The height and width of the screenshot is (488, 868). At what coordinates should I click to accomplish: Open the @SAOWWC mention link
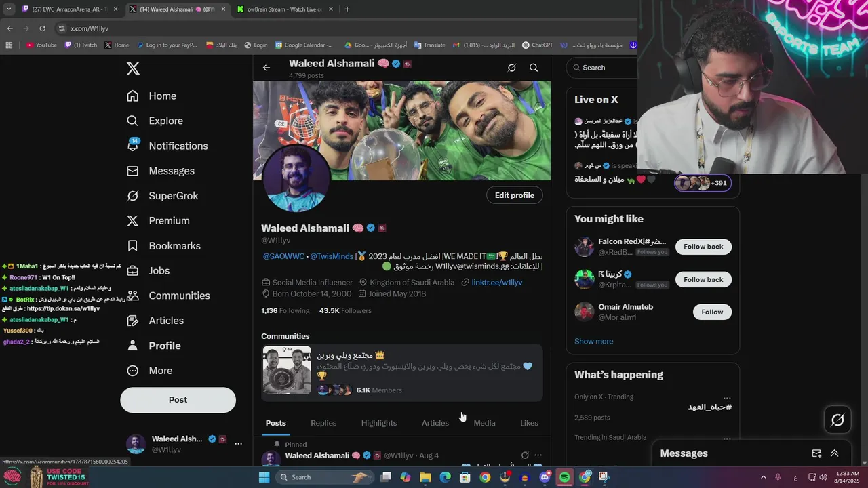click(283, 256)
